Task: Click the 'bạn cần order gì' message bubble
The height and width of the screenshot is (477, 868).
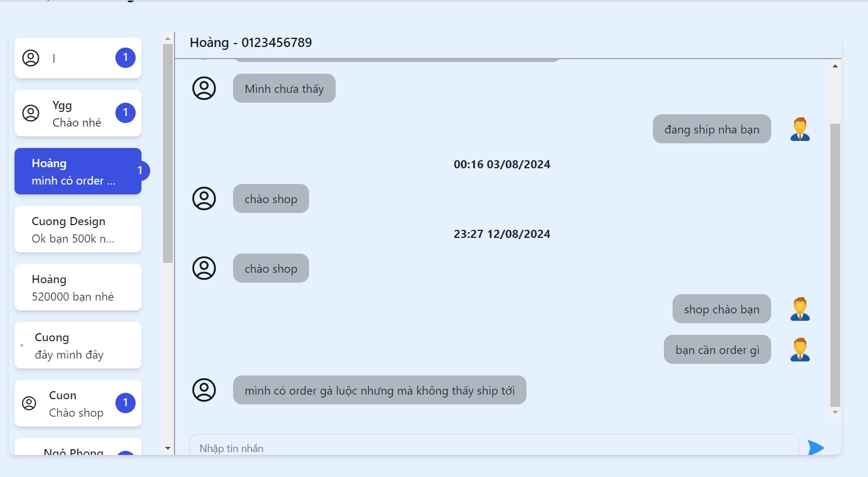Action: 717,349
